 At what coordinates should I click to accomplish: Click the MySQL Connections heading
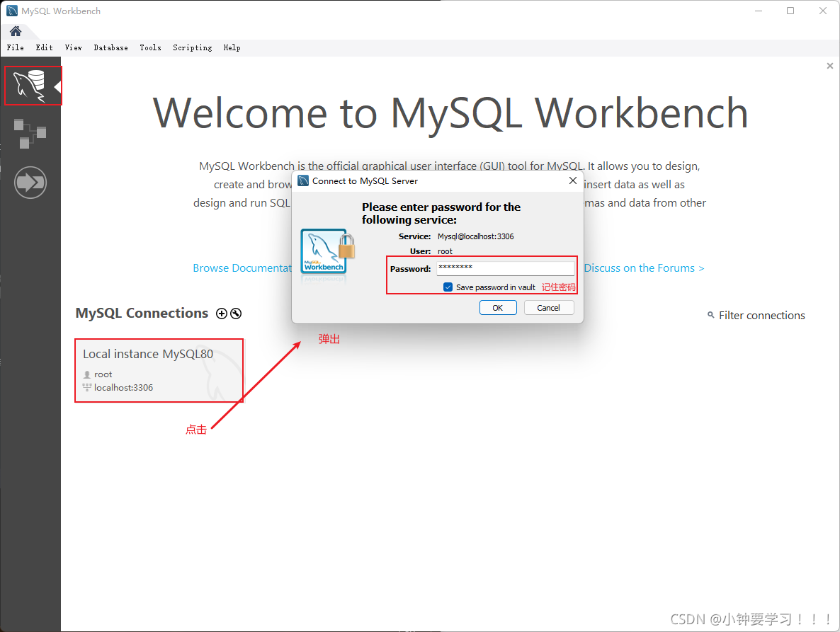pos(142,313)
